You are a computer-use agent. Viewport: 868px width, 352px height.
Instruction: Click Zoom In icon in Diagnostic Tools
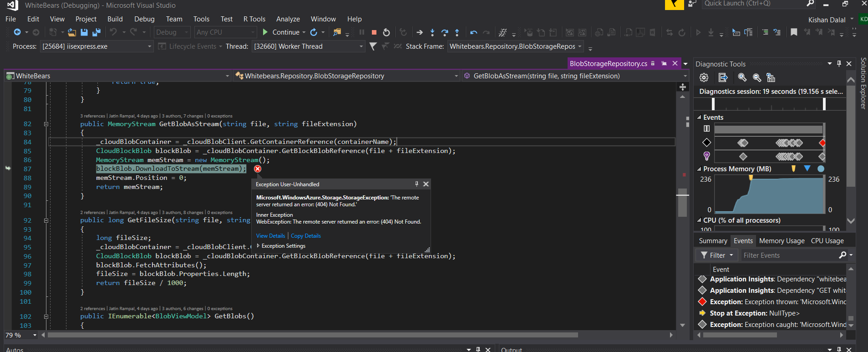pyautogui.click(x=742, y=77)
